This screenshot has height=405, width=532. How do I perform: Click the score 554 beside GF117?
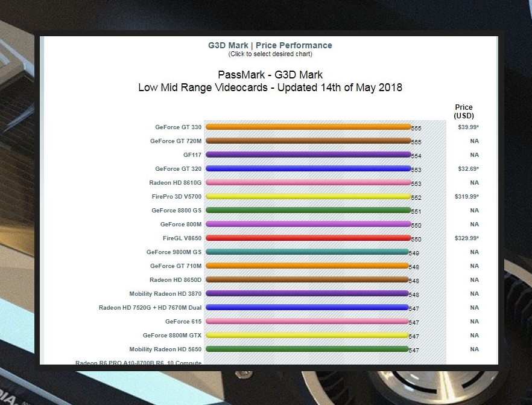tap(416, 156)
